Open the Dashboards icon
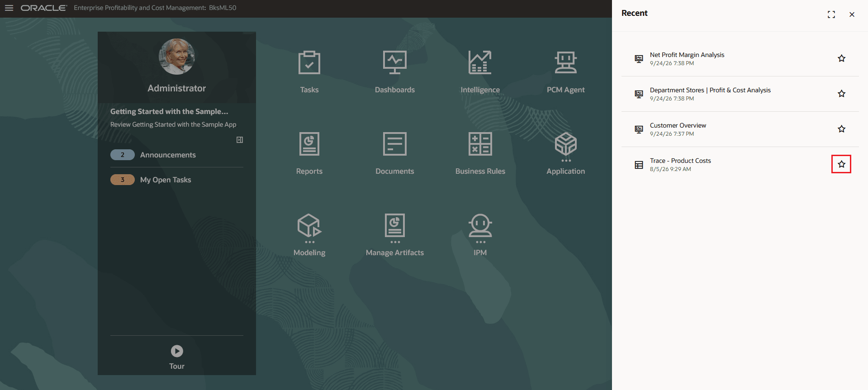Image resolution: width=868 pixels, height=390 pixels. pyautogui.click(x=395, y=62)
